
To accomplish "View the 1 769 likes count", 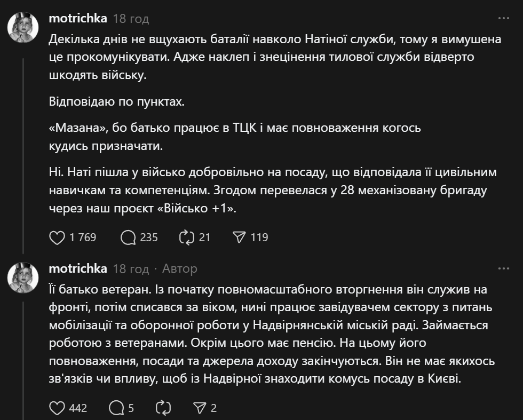I will [83, 237].
